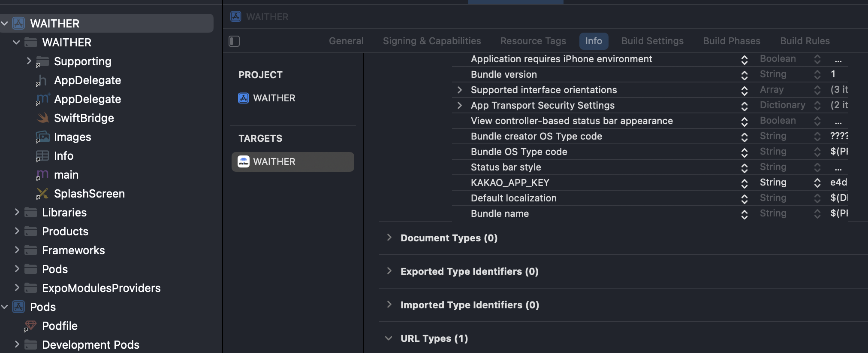Viewport: 868px width, 353px height.
Task: Expand Exported Type Identifiers section
Action: click(389, 271)
